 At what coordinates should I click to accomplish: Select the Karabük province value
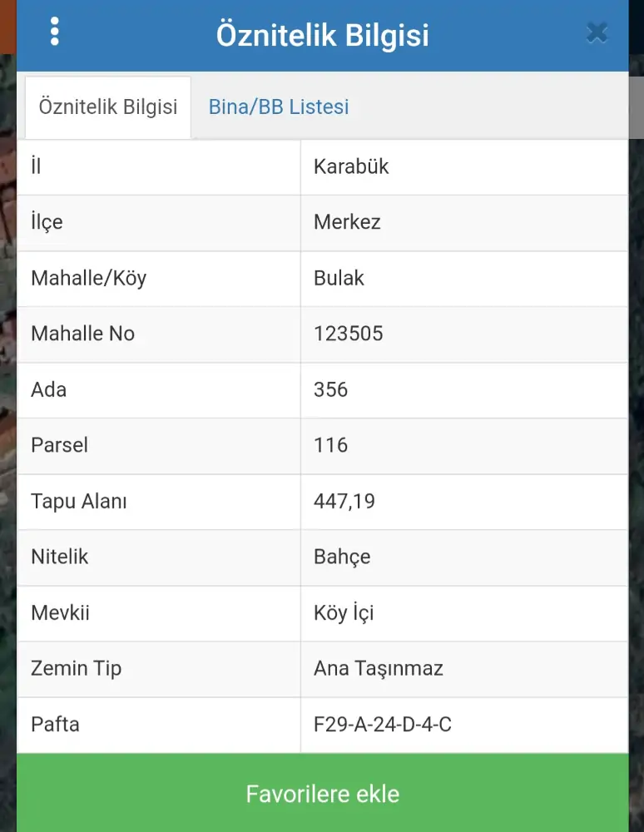click(x=351, y=166)
